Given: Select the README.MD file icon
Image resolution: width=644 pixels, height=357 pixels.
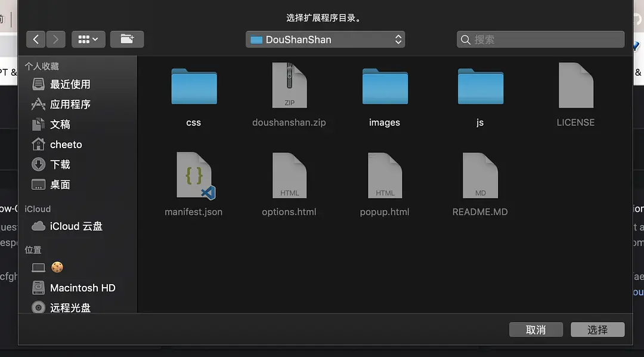Looking at the screenshot, I should [x=480, y=176].
